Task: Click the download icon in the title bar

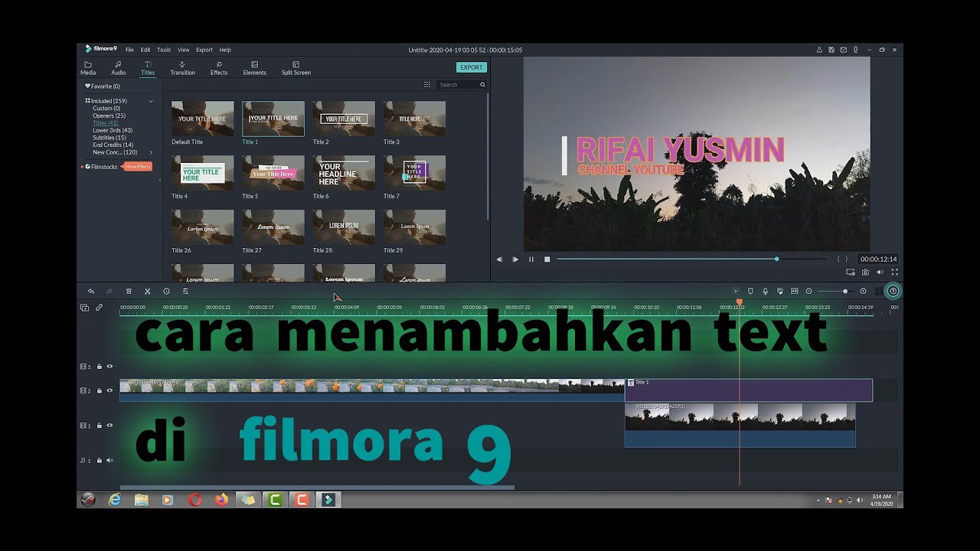Action: 855,50
